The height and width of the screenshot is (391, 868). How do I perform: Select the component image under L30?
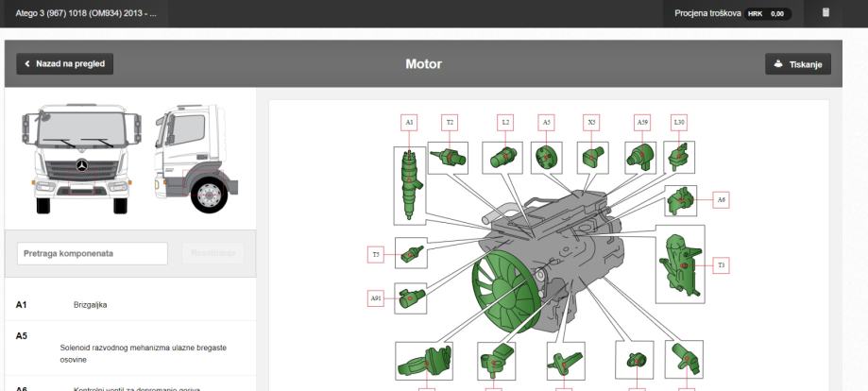click(x=679, y=158)
